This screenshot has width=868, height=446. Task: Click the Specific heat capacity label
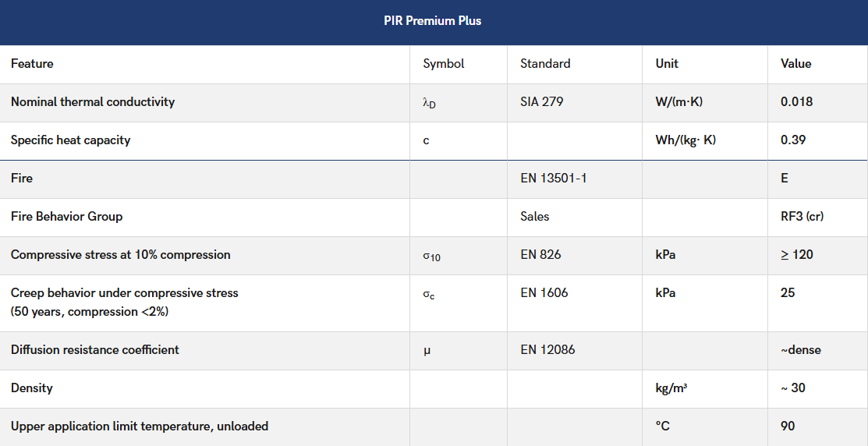(x=70, y=140)
